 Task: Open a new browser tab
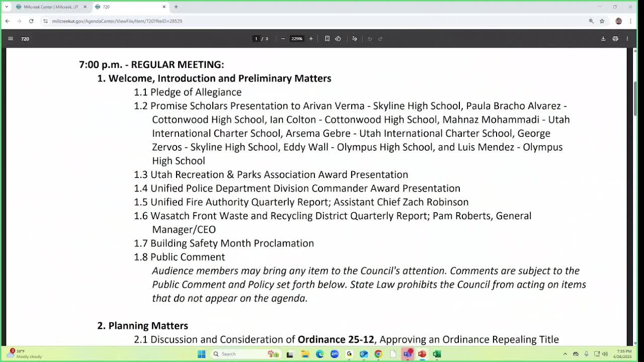tap(176, 7)
